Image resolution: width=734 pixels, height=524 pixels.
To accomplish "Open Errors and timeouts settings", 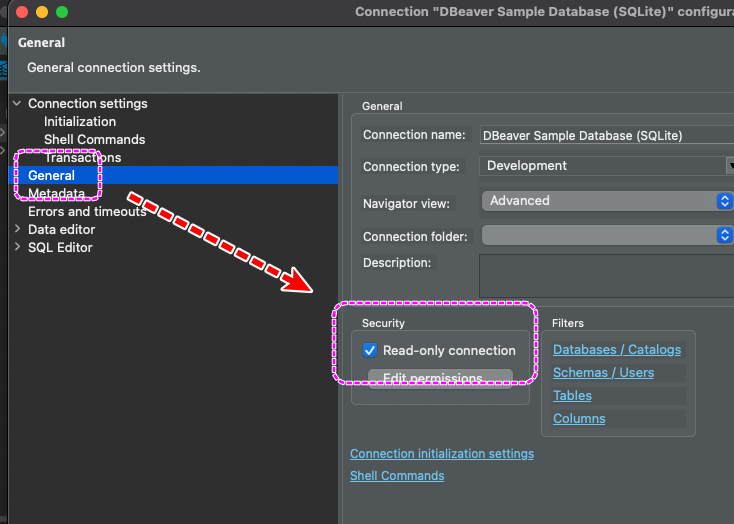I will (x=87, y=212).
